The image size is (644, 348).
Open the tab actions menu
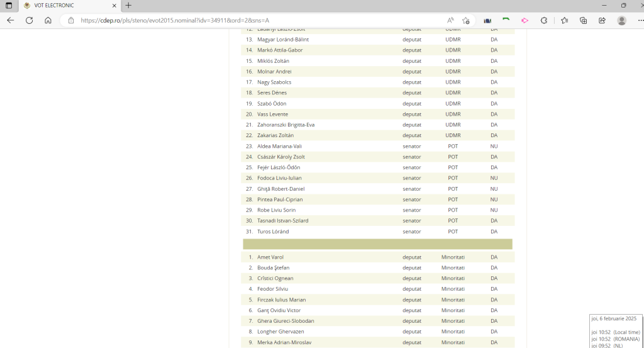(9, 5)
